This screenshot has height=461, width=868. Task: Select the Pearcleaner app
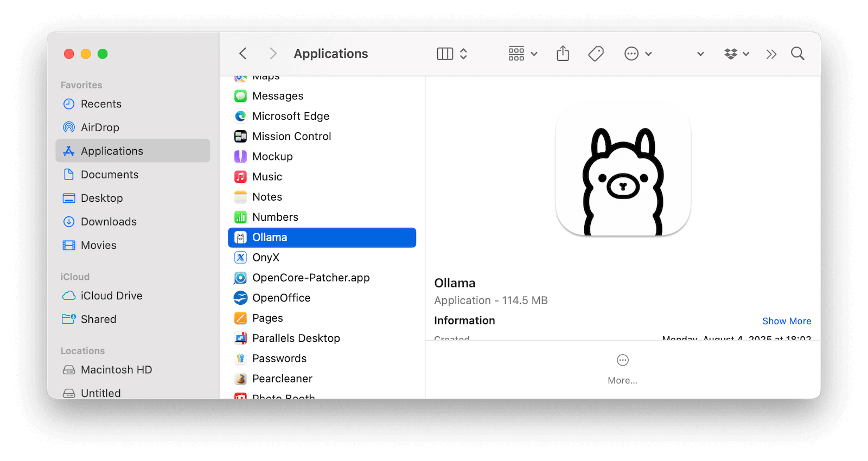click(322, 379)
